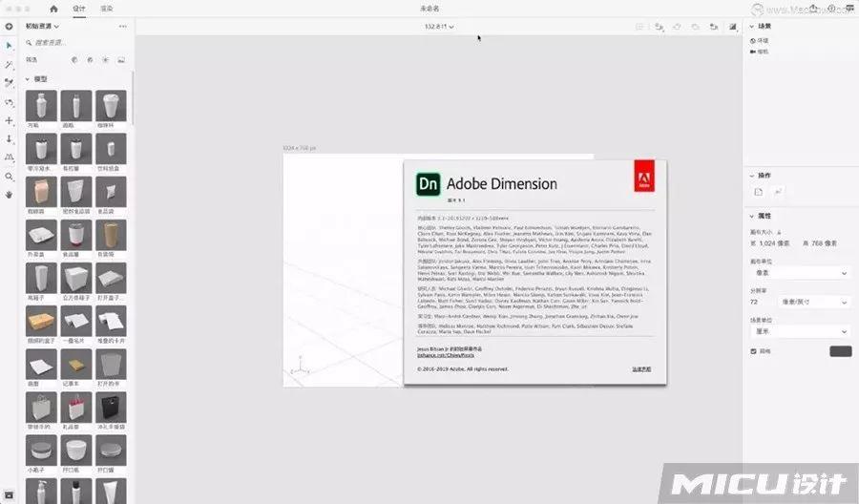Screen dimensions: 859x504
Task: Click the frame selection toolbar icon
Action: [x=639, y=27]
